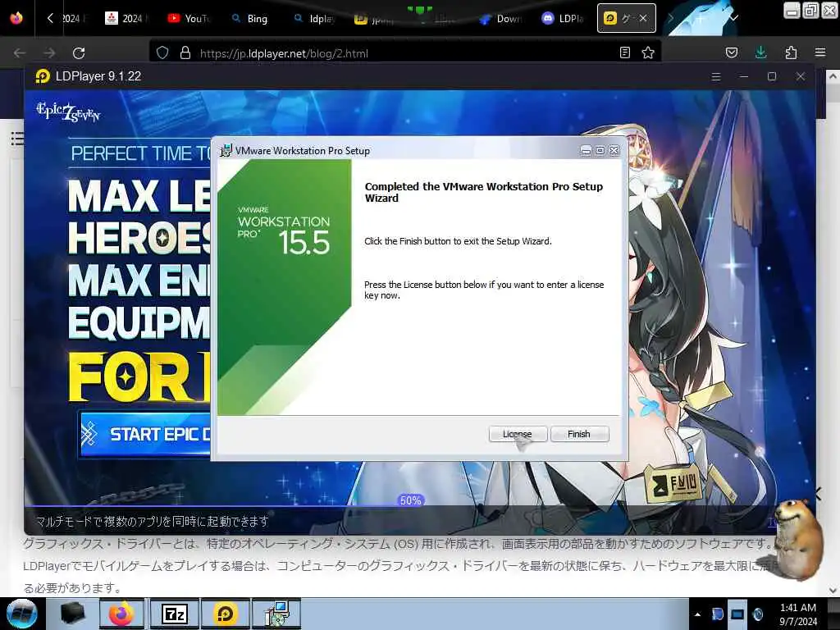840x630 pixels.
Task: Open the black box taskbar application
Action: coord(73,614)
